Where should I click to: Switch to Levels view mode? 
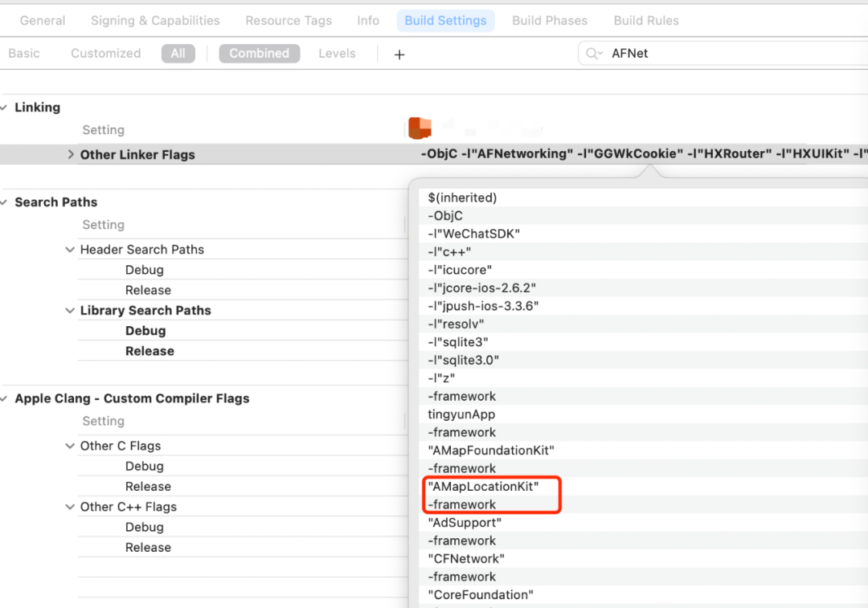[x=337, y=53]
